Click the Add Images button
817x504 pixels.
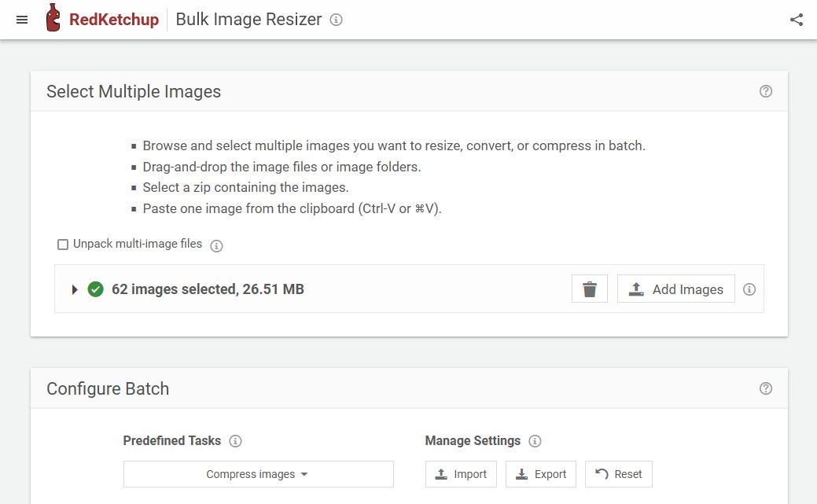(x=676, y=289)
